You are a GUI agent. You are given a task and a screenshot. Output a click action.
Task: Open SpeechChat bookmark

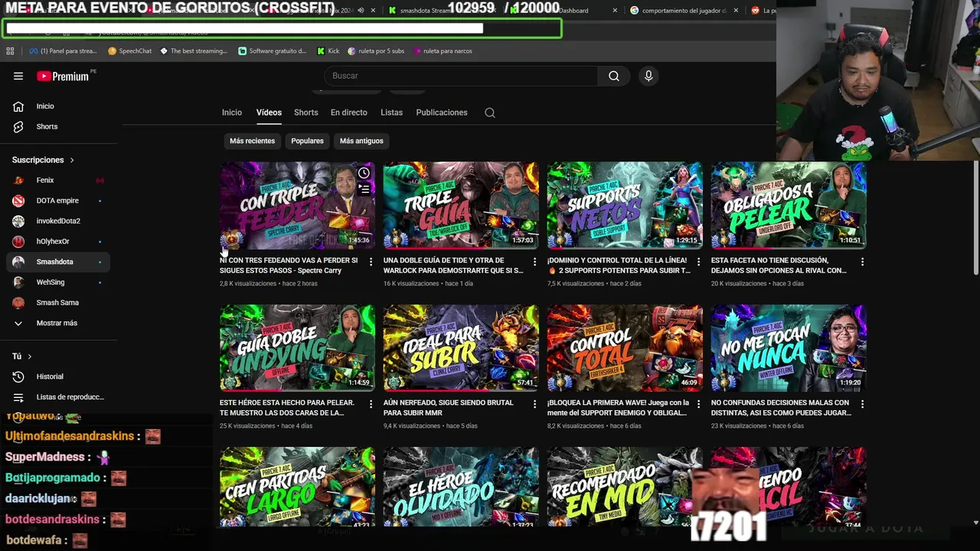pos(129,51)
